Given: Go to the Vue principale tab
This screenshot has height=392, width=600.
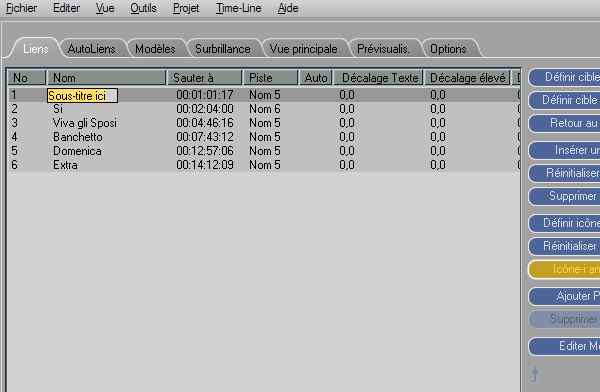Looking at the screenshot, I should 303,49.
